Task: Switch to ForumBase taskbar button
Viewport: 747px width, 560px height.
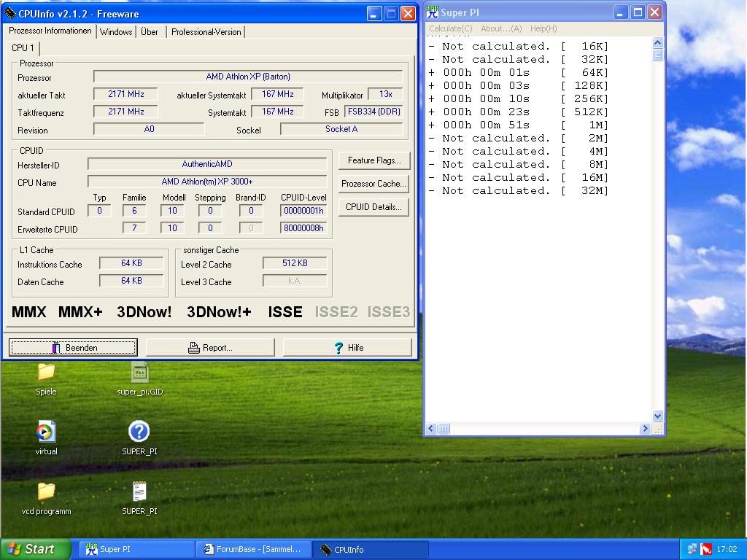Action: pos(253,549)
